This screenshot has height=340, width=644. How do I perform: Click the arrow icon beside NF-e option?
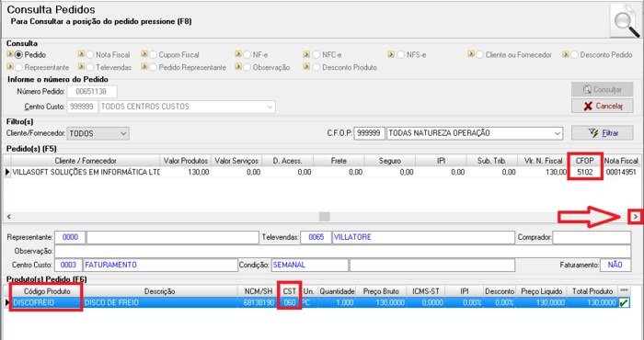238,54
